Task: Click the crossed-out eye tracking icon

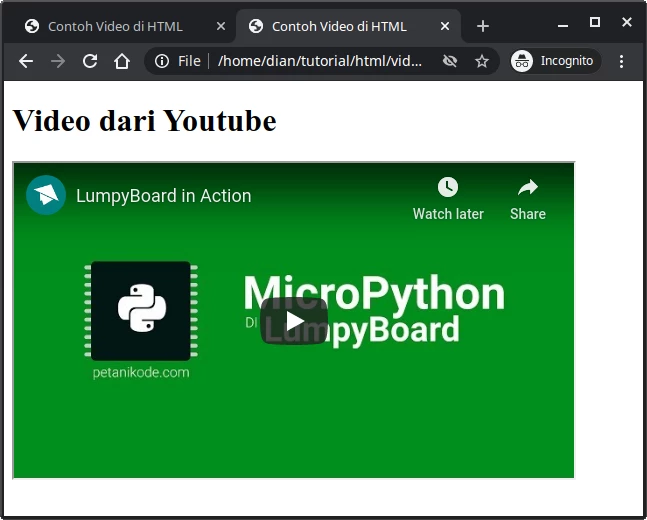Action: click(450, 61)
